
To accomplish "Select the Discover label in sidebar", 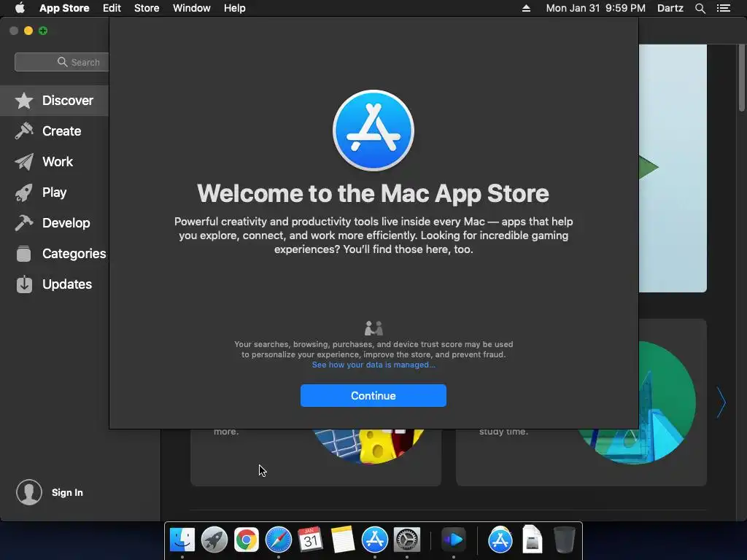I will pos(68,101).
